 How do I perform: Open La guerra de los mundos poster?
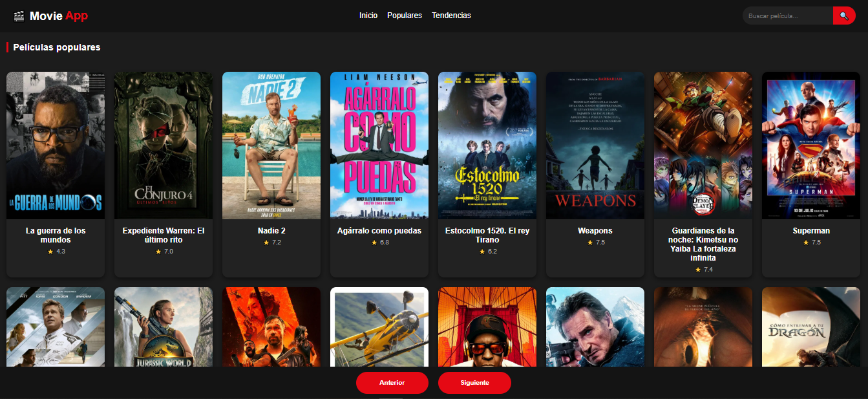[x=56, y=146]
